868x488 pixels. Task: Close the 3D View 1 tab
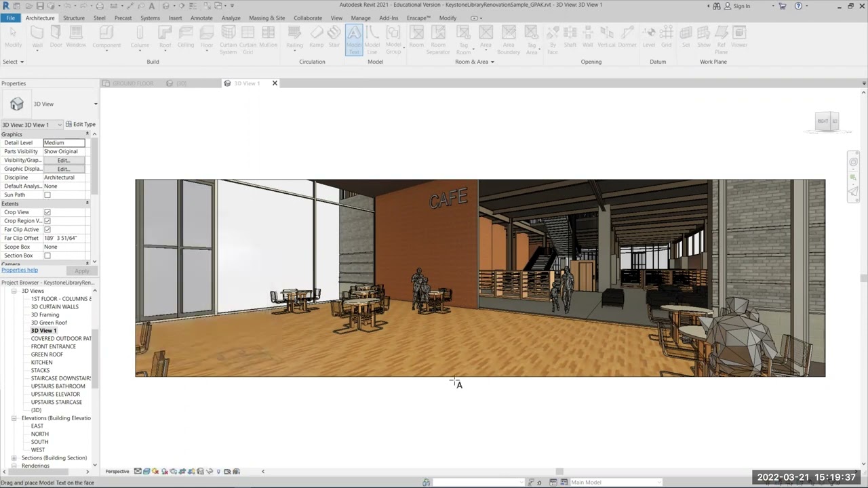tap(275, 83)
